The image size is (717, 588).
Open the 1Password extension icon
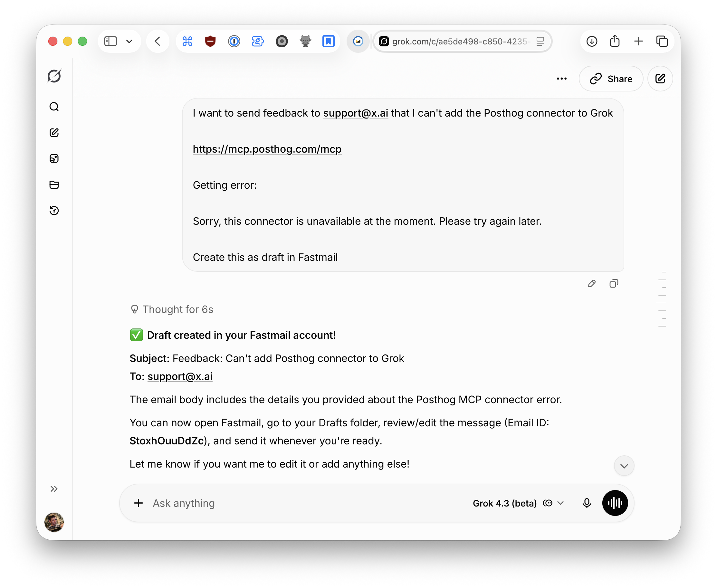234,41
